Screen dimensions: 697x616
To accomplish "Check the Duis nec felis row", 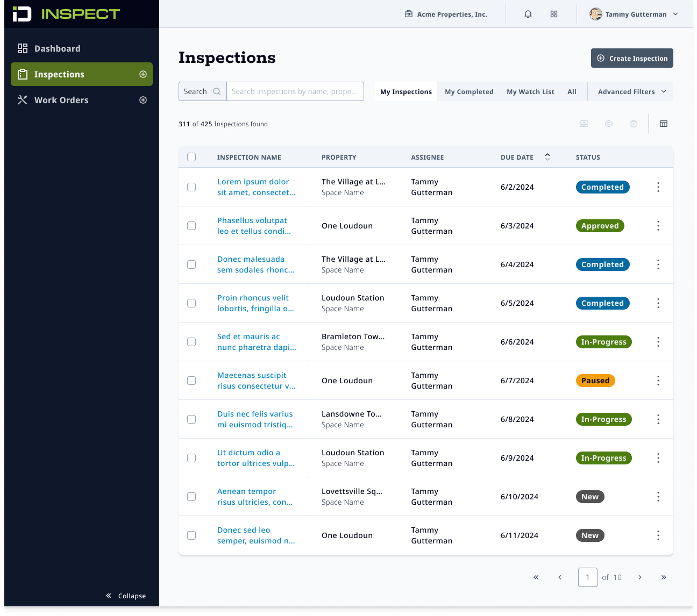I will [x=191, y=419].
